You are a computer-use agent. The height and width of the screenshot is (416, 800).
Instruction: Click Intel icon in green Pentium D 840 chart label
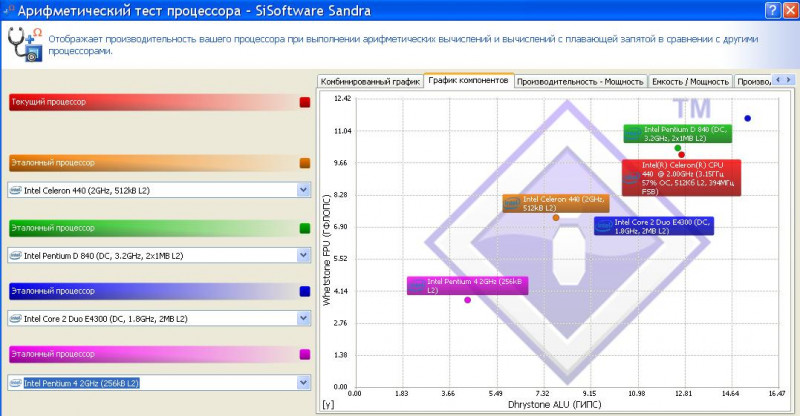tap(633, 134)
